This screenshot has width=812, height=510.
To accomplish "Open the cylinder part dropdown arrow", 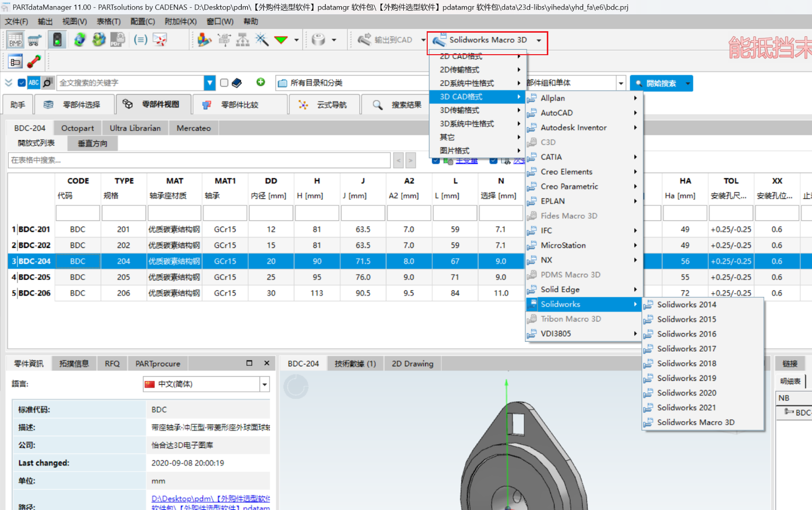I will tap(334, 40).
